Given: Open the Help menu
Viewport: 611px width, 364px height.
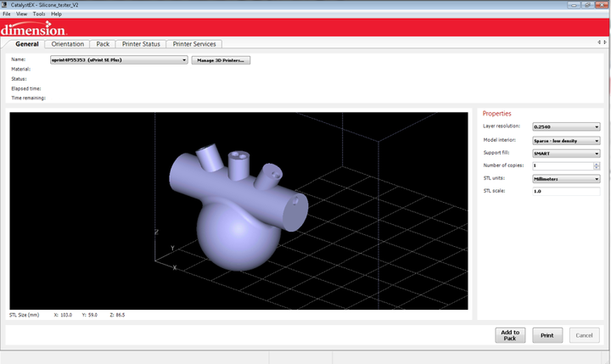Looking at the screenshot, I should point(57,14).
